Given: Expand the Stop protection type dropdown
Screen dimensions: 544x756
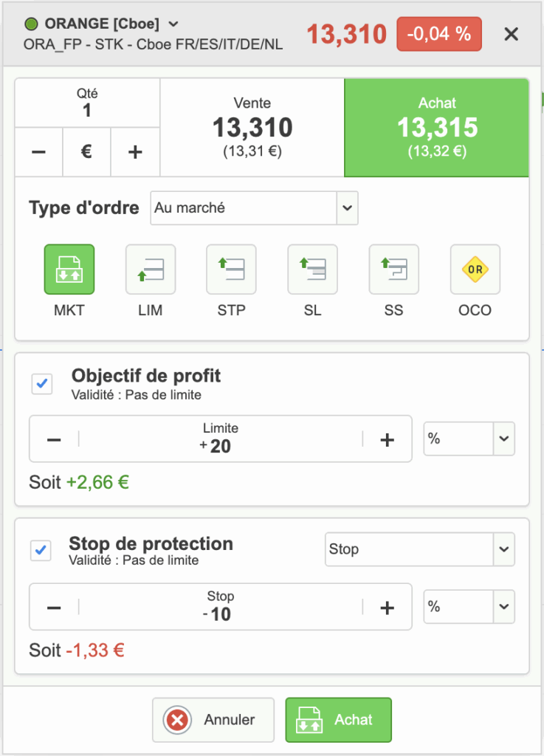Looking at the screenshot, I should tap(419, 549).
